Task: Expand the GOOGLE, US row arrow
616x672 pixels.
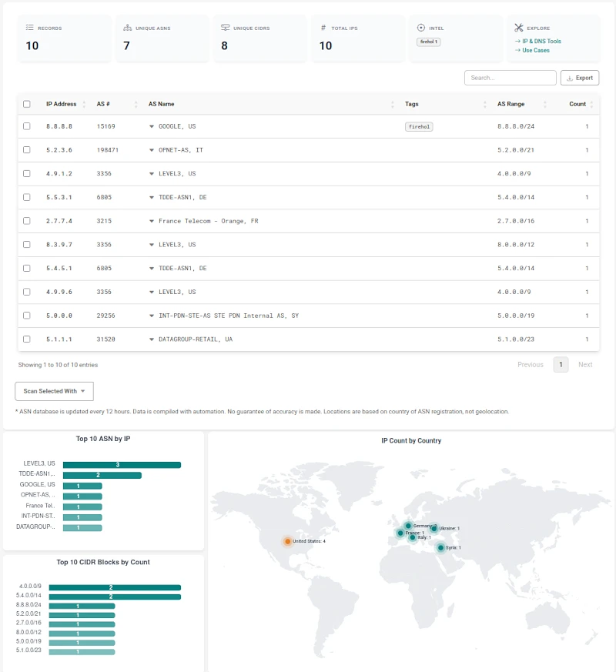Action: (152, 126)
